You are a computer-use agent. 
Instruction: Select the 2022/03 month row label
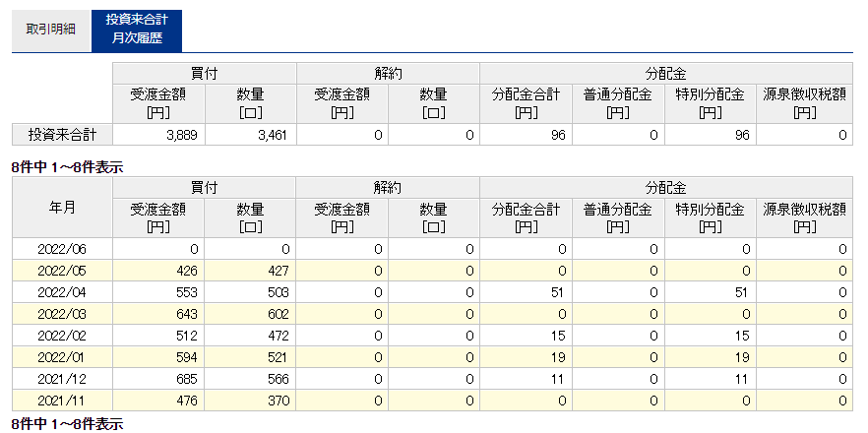[x=62, y=314]
